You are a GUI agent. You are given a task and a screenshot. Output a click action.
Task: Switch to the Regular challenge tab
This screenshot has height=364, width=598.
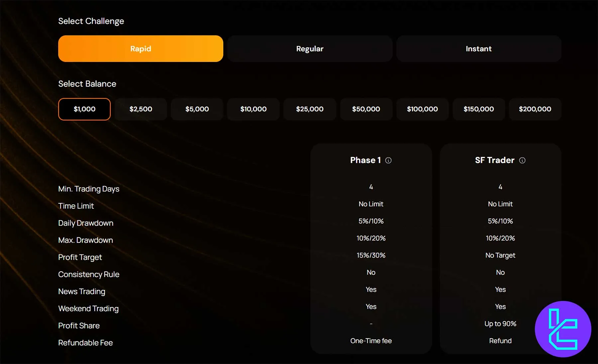309,48
